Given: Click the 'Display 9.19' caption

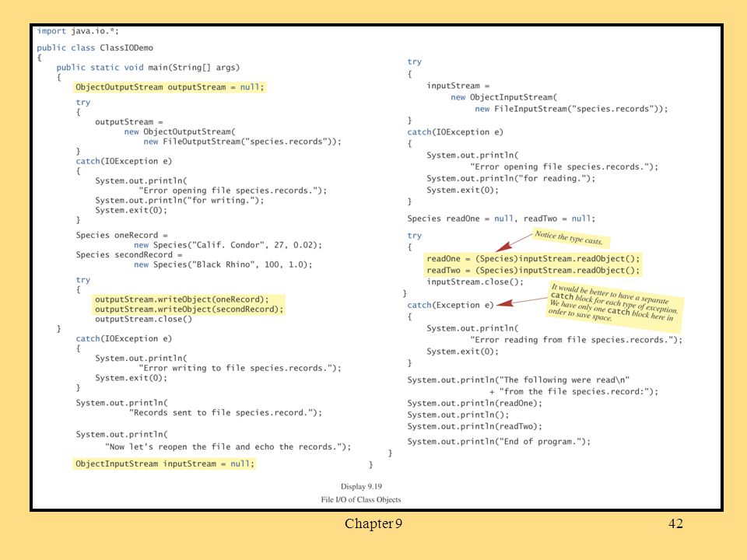Looking at the screenshot, I should point(361,486).
